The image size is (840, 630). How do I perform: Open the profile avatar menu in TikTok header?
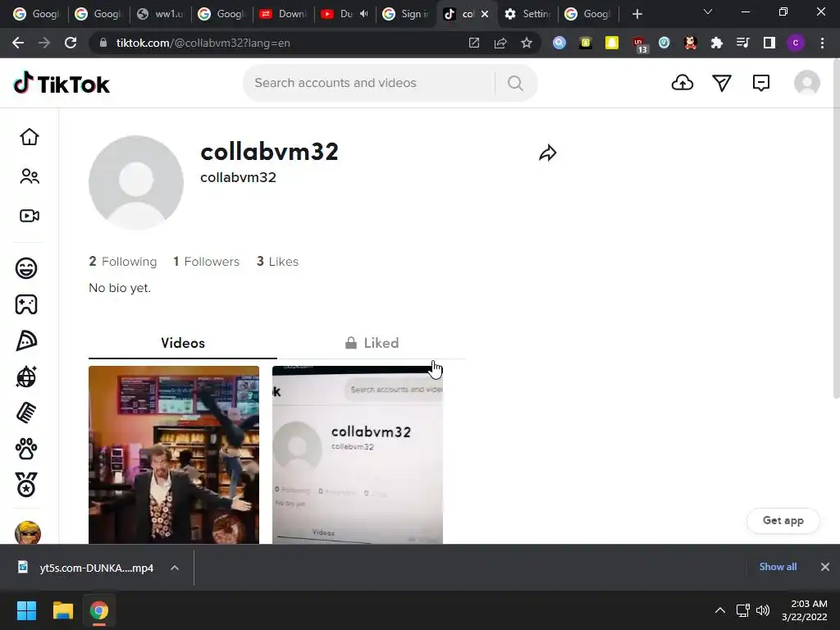pyautogui.click(x=807, y=83)
